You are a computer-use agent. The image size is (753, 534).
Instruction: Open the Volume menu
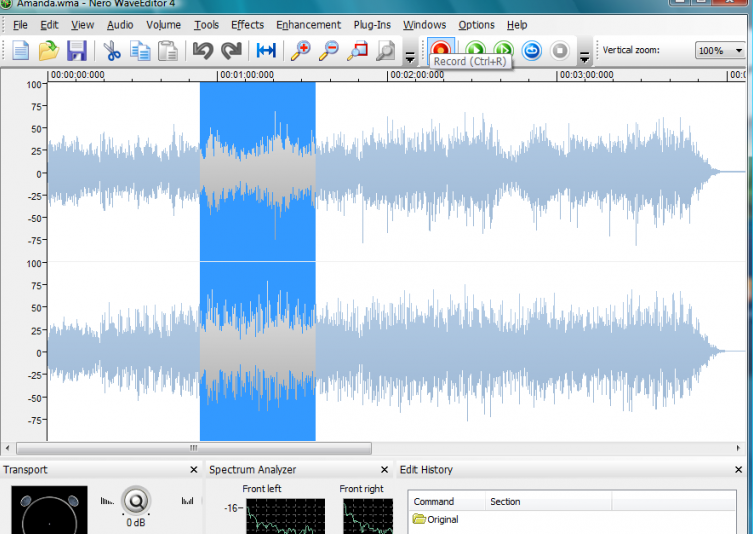coord(163,25)
